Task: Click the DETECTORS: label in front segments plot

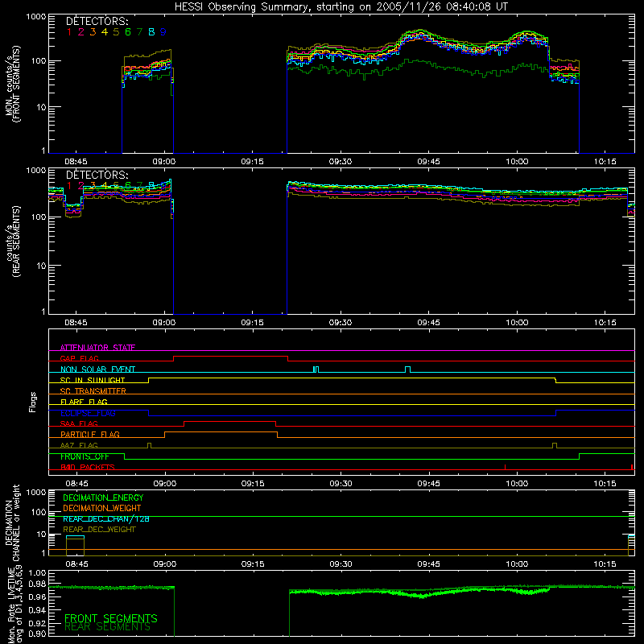Action: point(97,22)
